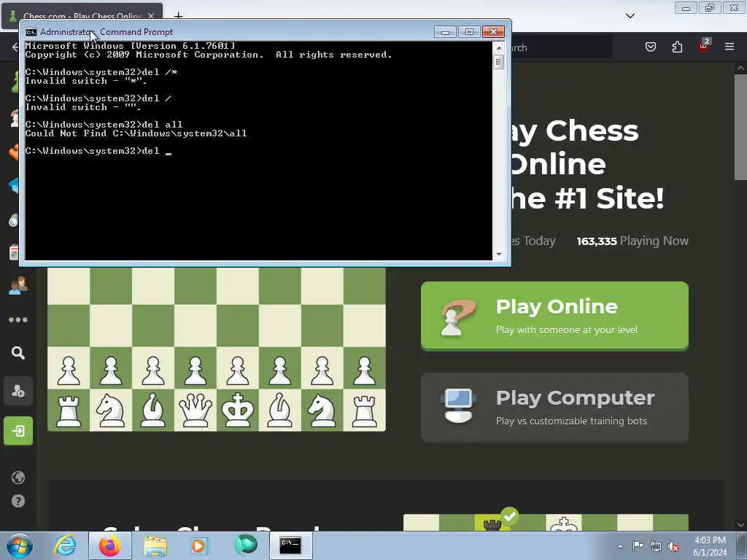This screenshot has width=747, height=560.
Task: Close the Command Prompt window
Action: [x=493, y=32]
